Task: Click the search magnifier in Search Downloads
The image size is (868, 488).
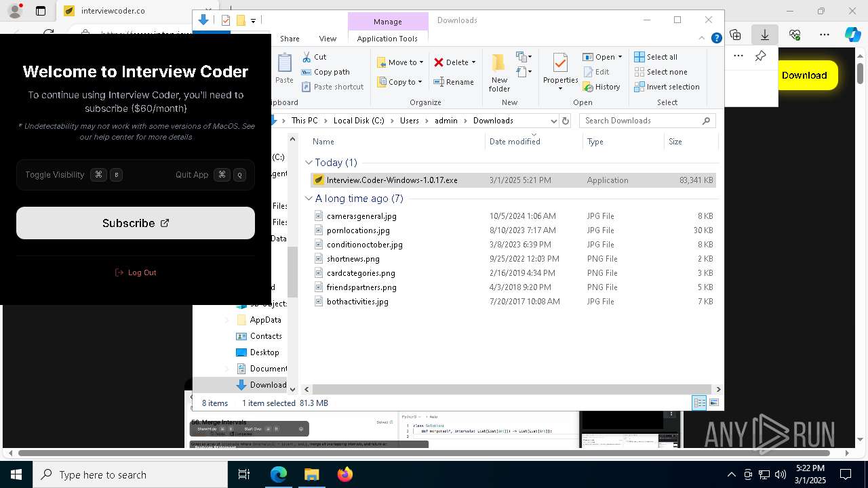Action: coord(706,121)
